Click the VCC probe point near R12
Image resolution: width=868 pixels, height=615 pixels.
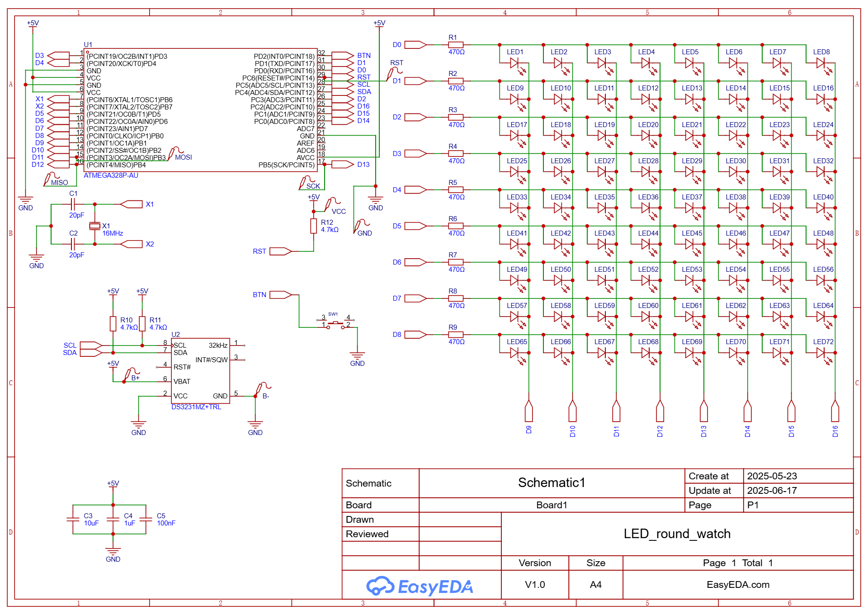[332, 204]
